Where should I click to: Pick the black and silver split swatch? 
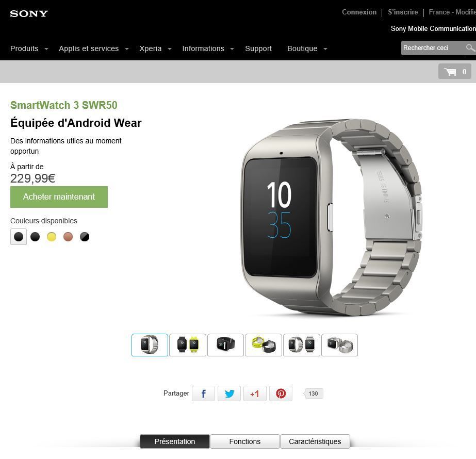click(85, 237)
